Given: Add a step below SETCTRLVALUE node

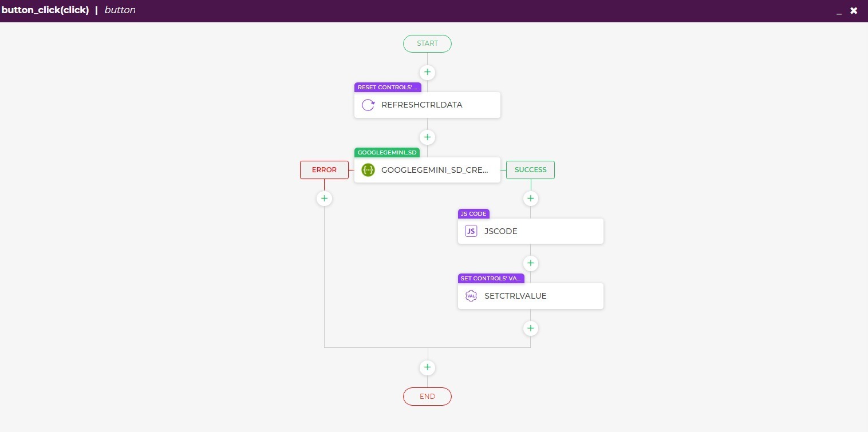Looking at the screenshot, I should (530, 328).
